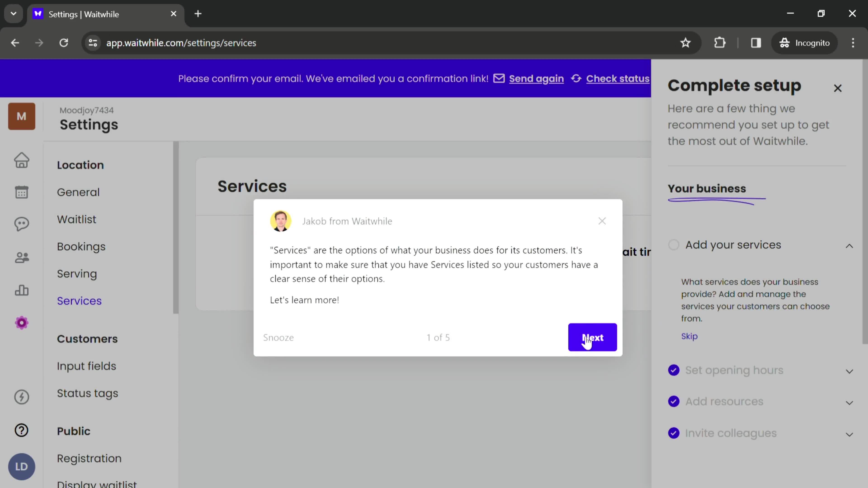The height and width of the screenshot is (488, 868).
Task: Open Waitlist settings menu item
Action: click(76, 220)
